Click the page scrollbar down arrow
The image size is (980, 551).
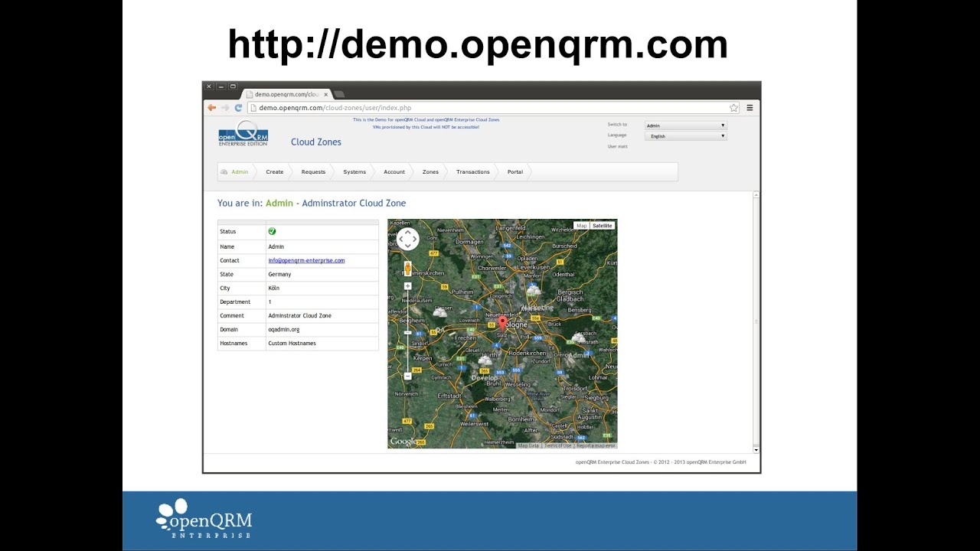[756, 450]
